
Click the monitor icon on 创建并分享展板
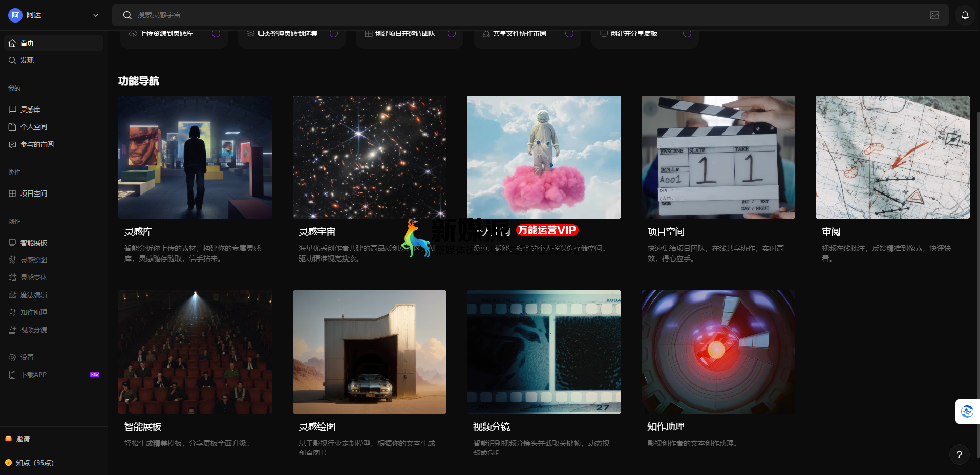click(x=604, y=34)
